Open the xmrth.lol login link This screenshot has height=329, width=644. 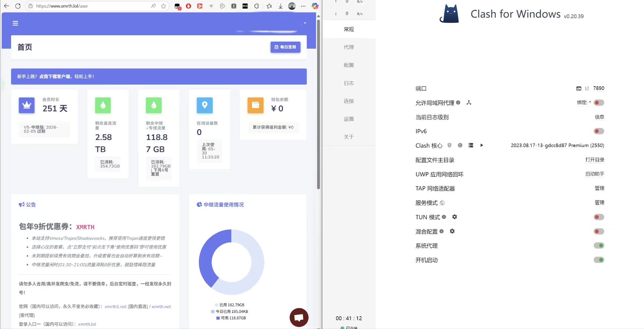click(x=87, y=324)
